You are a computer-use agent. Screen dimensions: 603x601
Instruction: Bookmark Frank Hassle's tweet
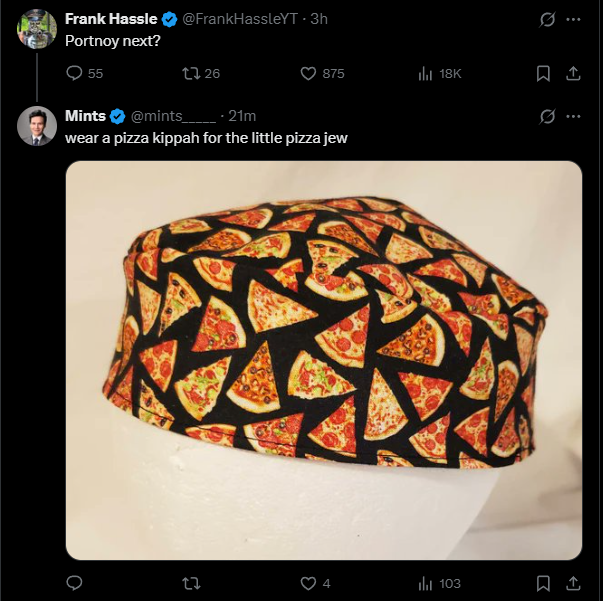[543, 73]
